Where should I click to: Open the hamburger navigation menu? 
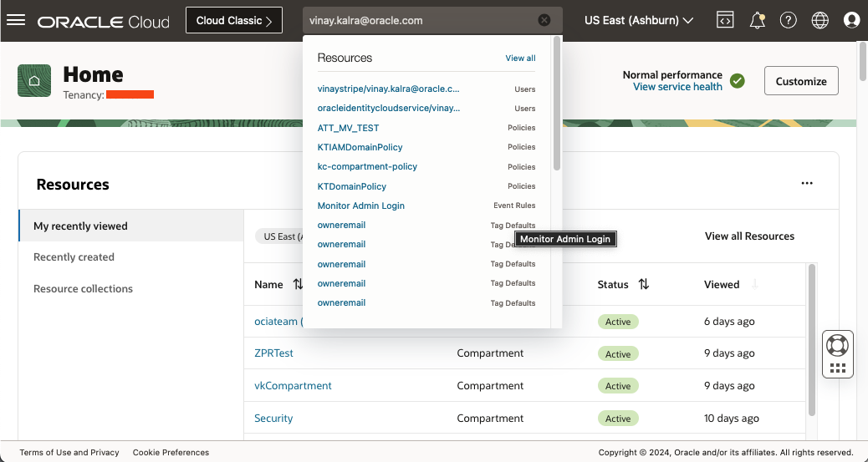[16, 21]
